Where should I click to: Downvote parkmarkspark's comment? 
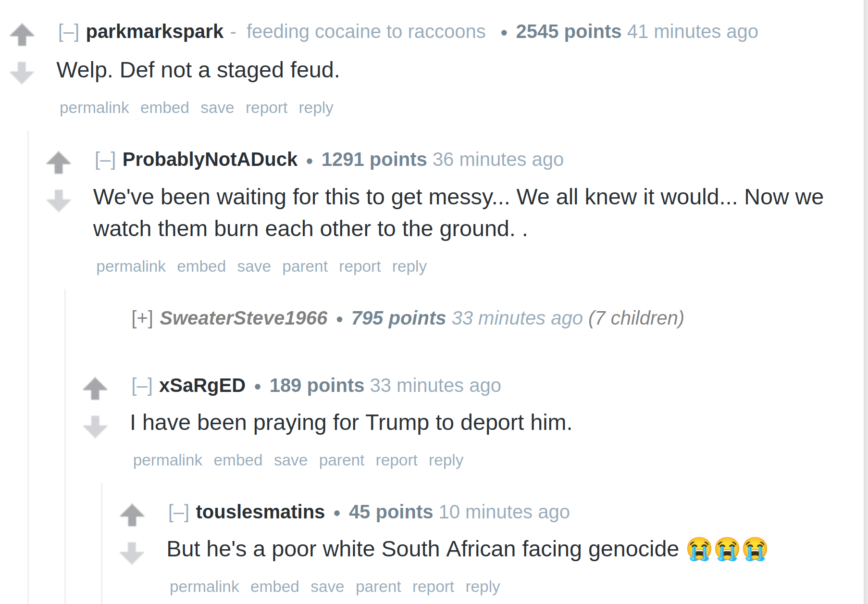tap(22, 73)
